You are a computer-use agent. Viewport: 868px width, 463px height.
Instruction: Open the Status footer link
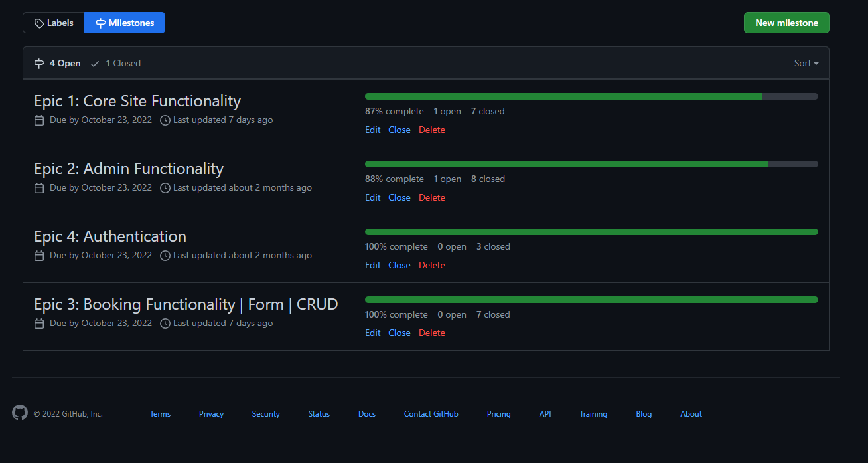click(x=319, y=413)
